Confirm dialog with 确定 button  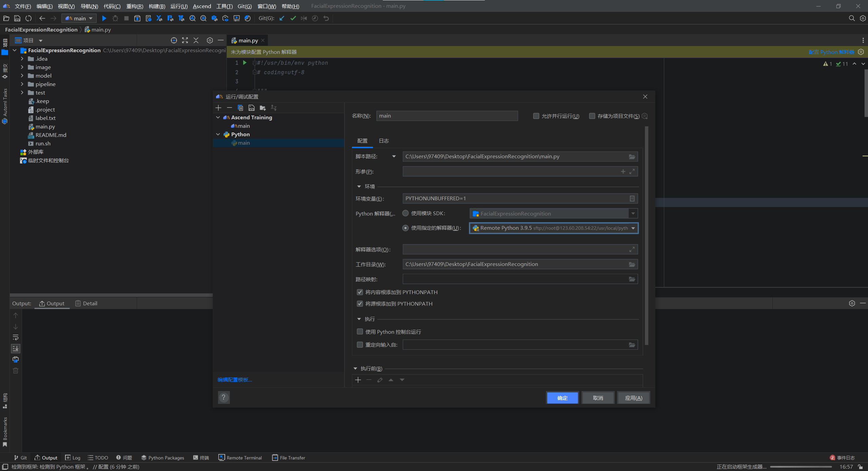point(562,398)
